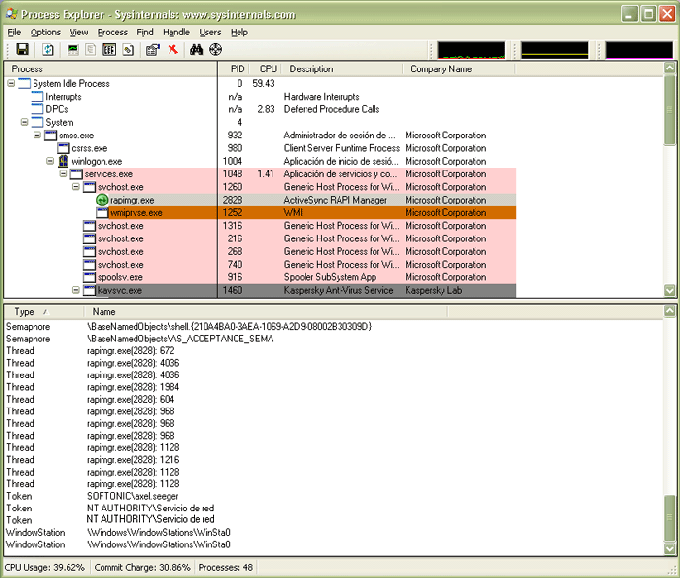Viewport: 680px width, 578px height.
Task: Sort by the Company Name column header
Action: coord(459,69)
